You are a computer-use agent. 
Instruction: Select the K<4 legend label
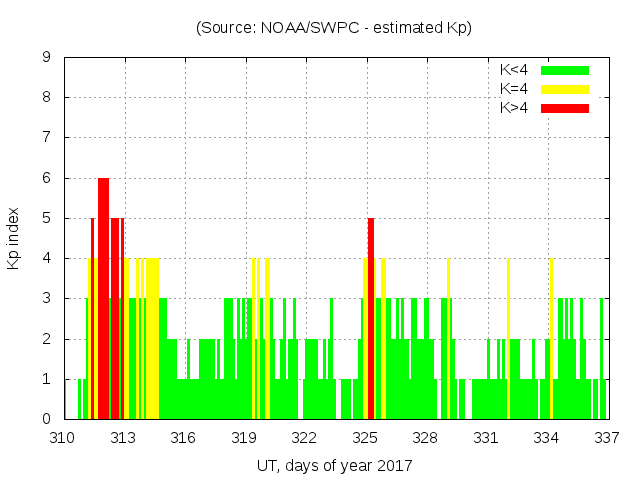[x=515, y=70]
